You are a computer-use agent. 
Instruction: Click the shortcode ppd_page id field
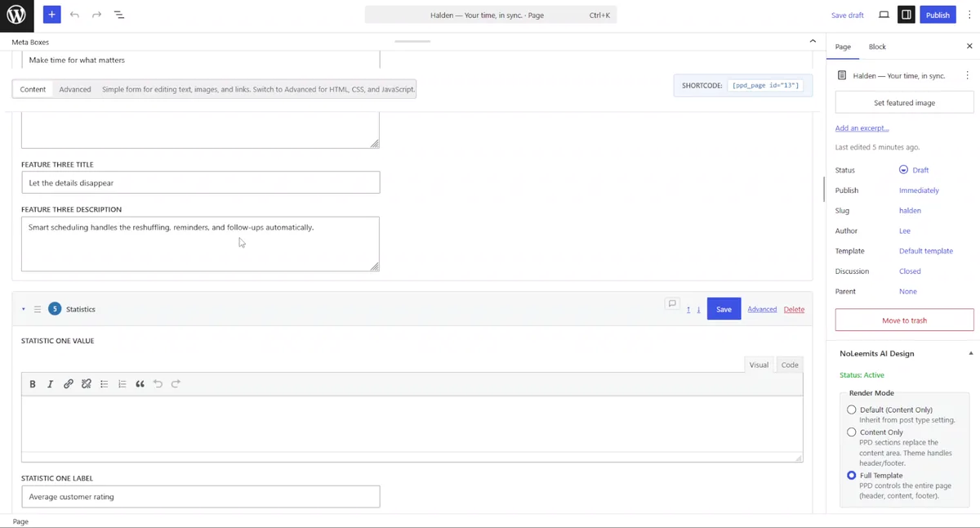click(766, 85)
